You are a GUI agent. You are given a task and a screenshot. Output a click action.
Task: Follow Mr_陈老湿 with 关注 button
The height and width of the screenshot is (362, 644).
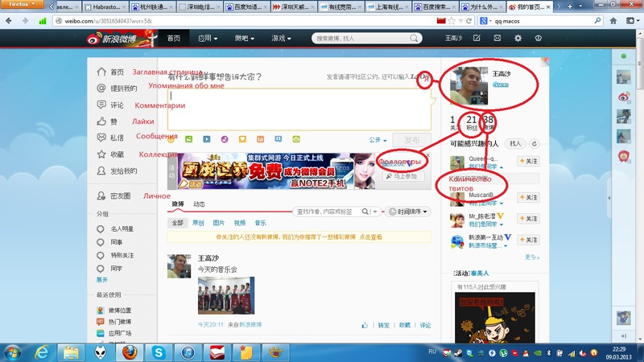click(528, 218)
